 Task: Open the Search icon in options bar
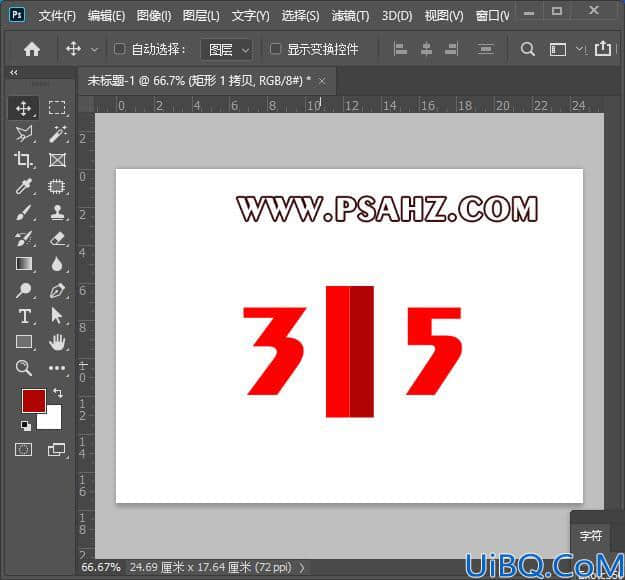click(527, 49)
